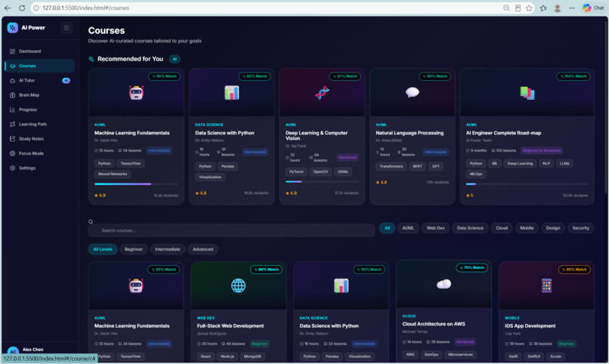Click the Brain Map icon in sidebar
The width and height of the screenshot is (609, 364).
pos(12,95)
